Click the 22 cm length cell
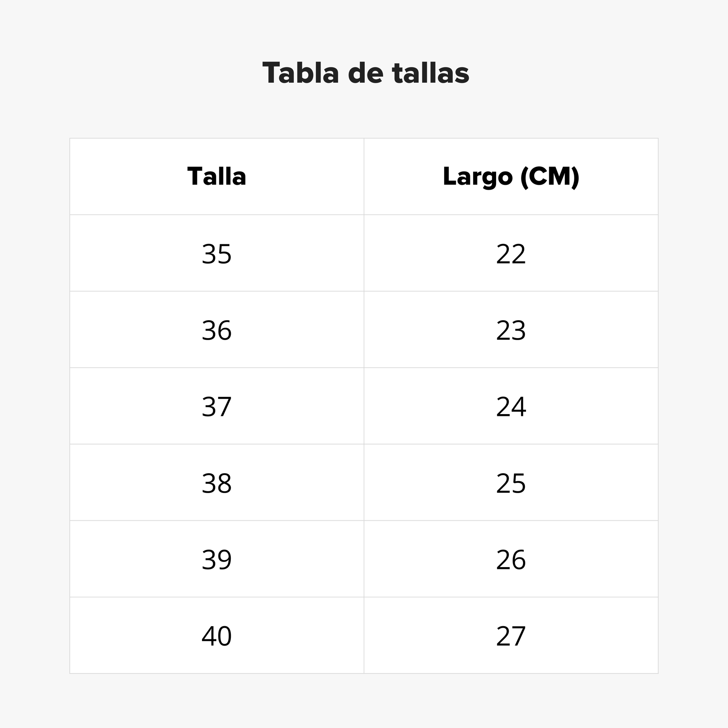 point(511,254)
